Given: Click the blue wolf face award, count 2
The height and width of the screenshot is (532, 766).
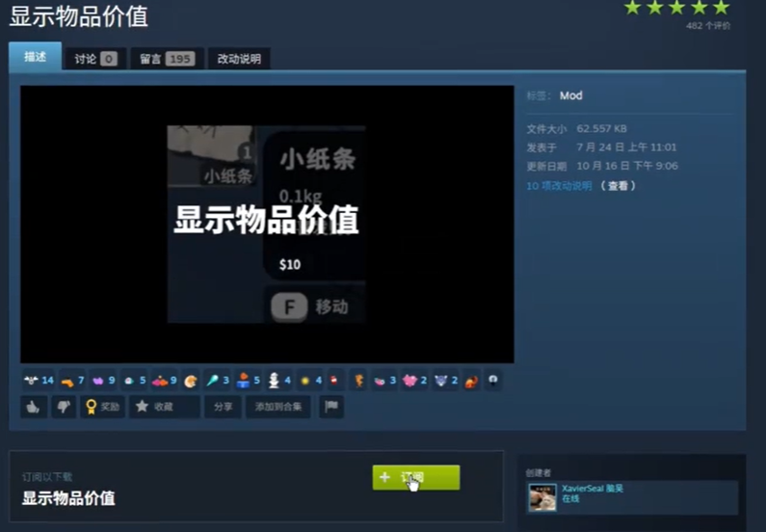Looking at the screenshot, I should pyautogui.click(x=445, y=380).
